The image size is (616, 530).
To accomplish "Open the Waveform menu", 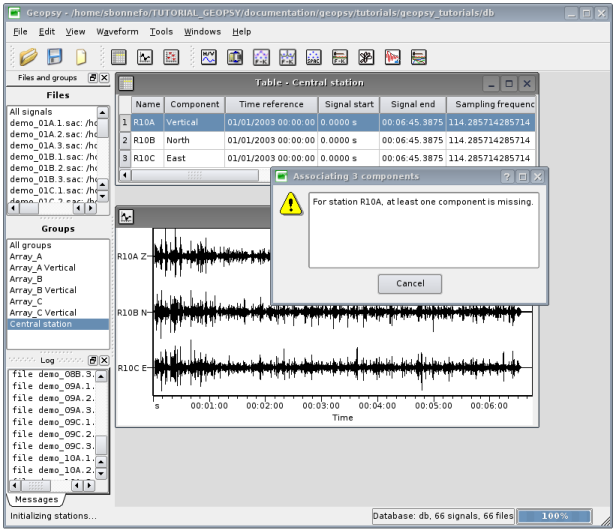I will pos(118,32).
